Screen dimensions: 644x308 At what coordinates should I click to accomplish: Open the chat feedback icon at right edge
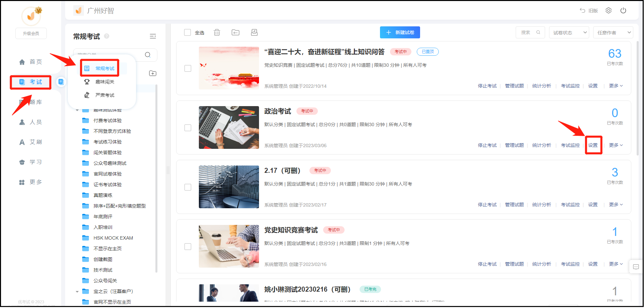point(636,267)
